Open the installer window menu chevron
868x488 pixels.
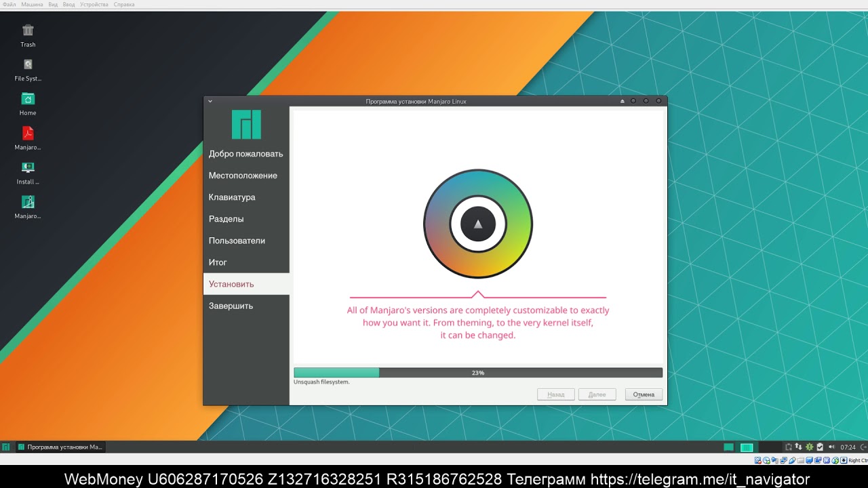click(210, 101)
